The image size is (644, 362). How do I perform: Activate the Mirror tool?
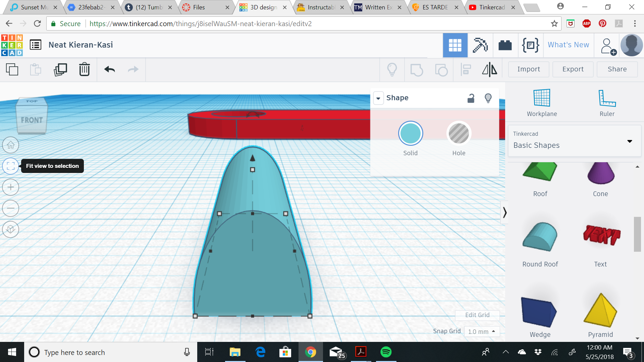490,70
